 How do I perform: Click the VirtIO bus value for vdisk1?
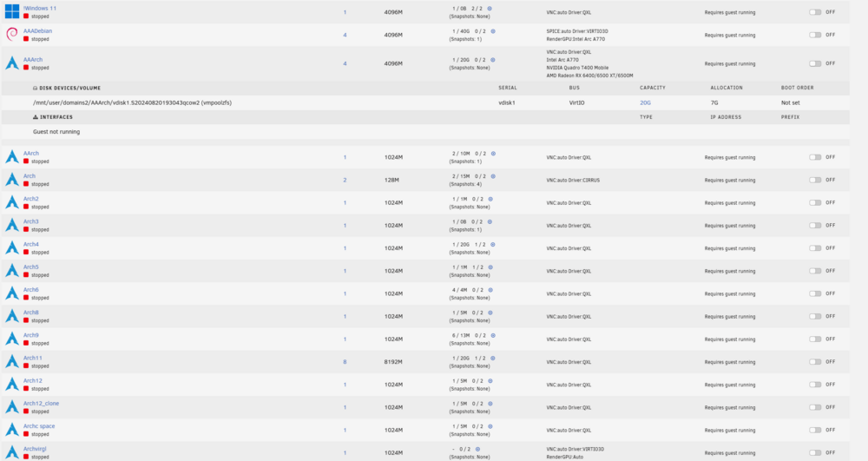(x=577, y=103)
